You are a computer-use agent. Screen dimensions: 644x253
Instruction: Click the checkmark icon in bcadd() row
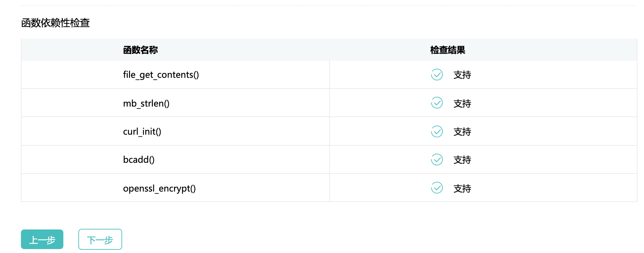[437, 160]
